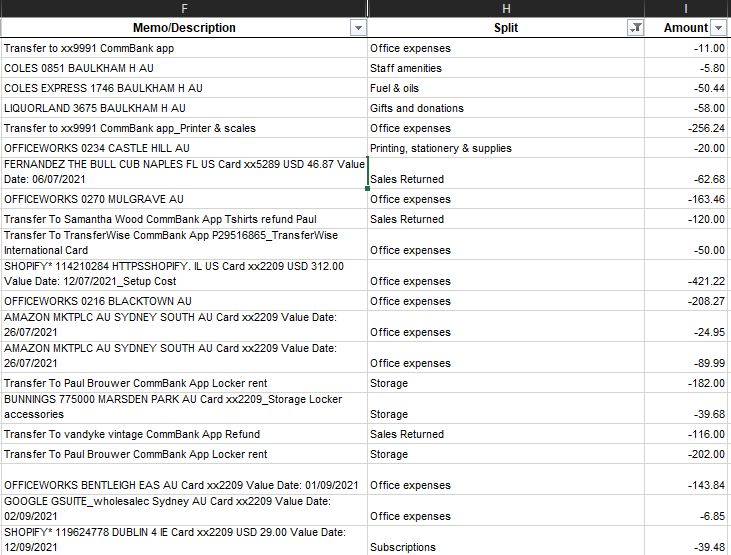Select the OFFICEWORKS BENTLEIGH EAS cell

coord(184,479)
